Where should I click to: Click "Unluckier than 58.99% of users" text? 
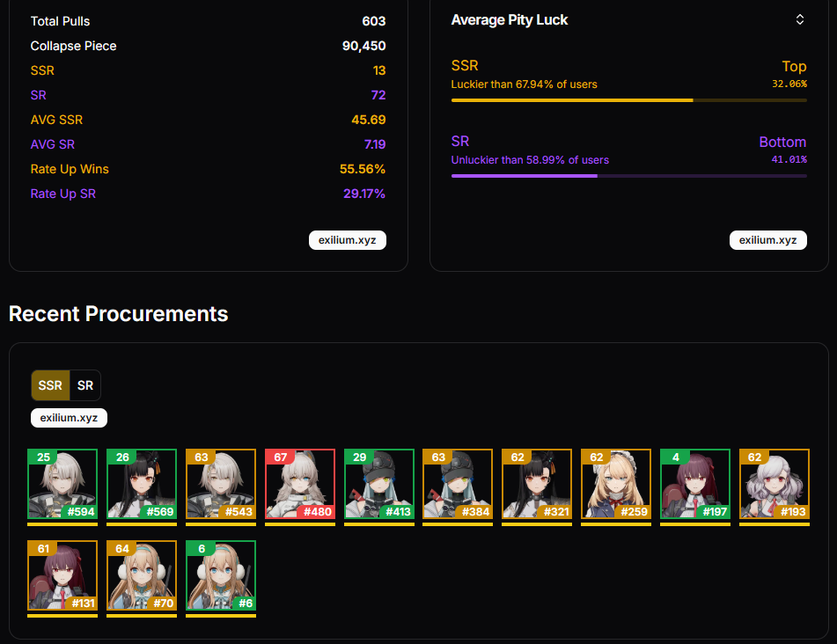pyautogui.click(x=530, y=160)
